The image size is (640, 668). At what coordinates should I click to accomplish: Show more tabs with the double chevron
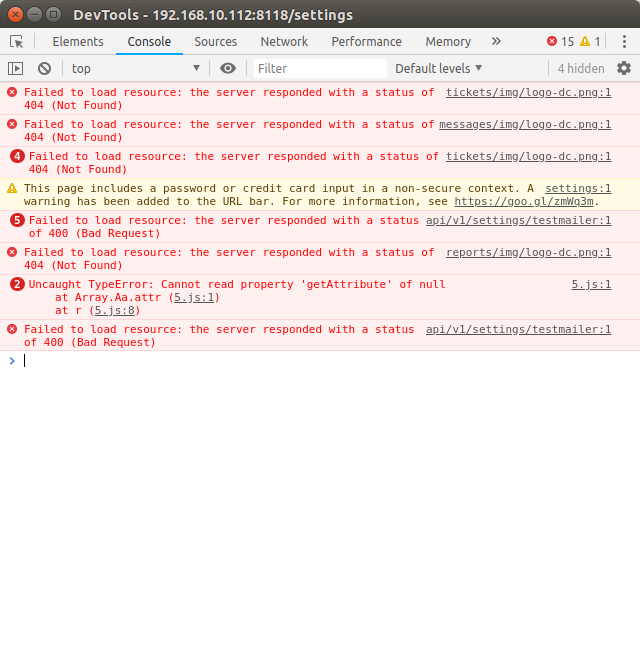[496, 41]
